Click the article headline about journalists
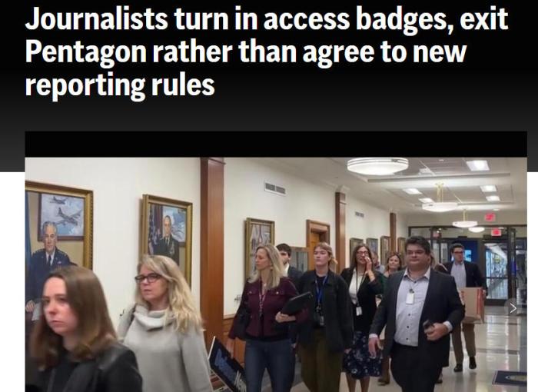This screenshot has height=392, width=538. 267,51
